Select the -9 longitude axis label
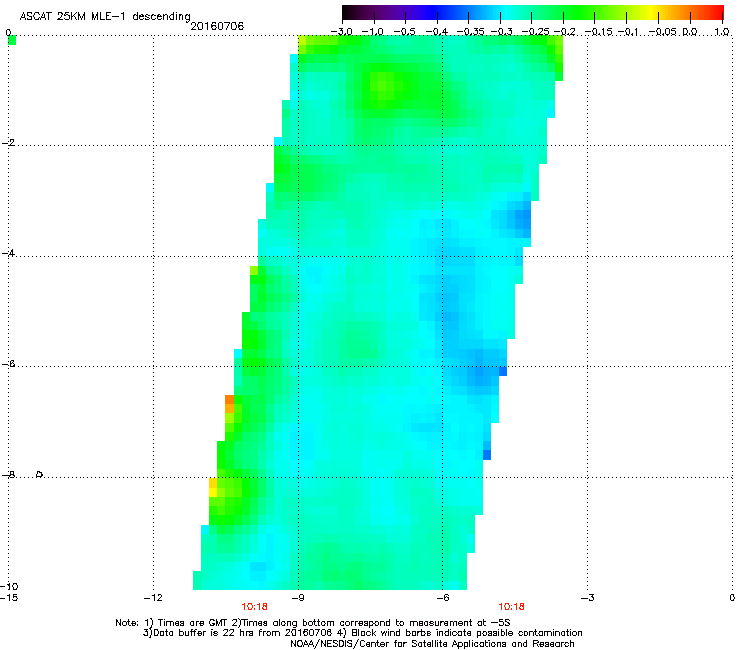The image size is (740, 650). (297, 598)
